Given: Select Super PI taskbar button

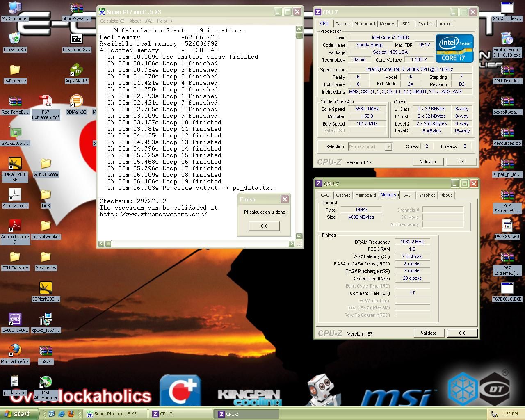Looking at the screenshot, I should point(115,414).
